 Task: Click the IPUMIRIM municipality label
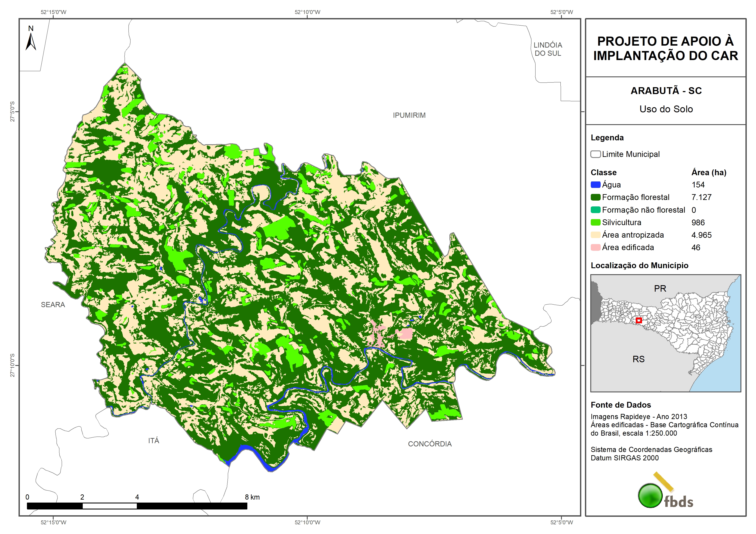(409, 116)
